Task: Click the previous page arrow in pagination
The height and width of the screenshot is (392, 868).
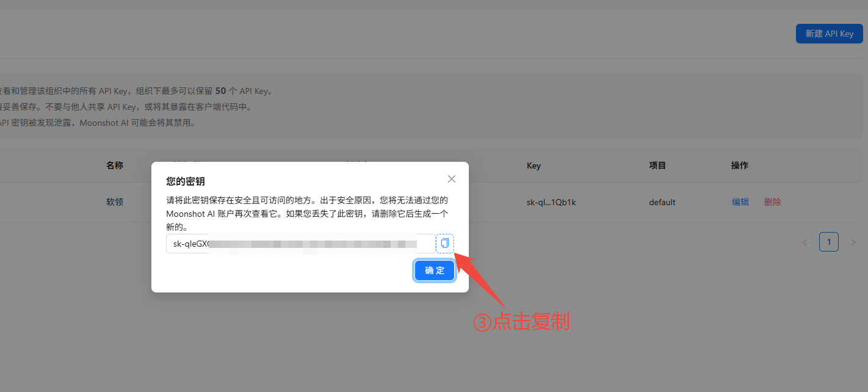Action: click(x=805, y=242)
